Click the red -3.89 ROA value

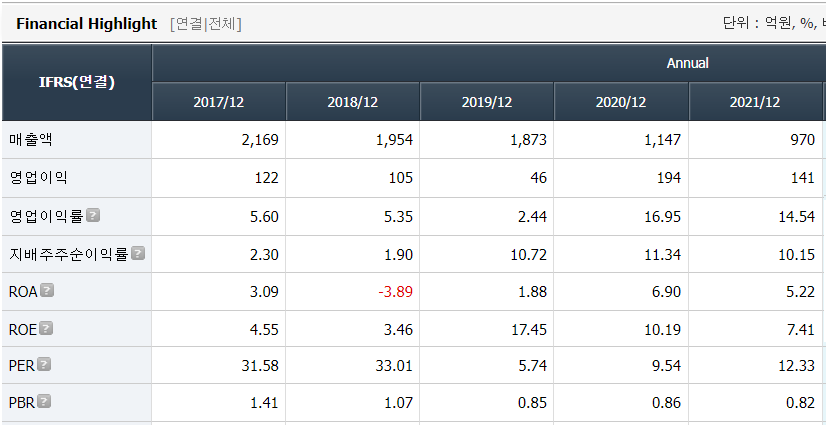point(395,292)
